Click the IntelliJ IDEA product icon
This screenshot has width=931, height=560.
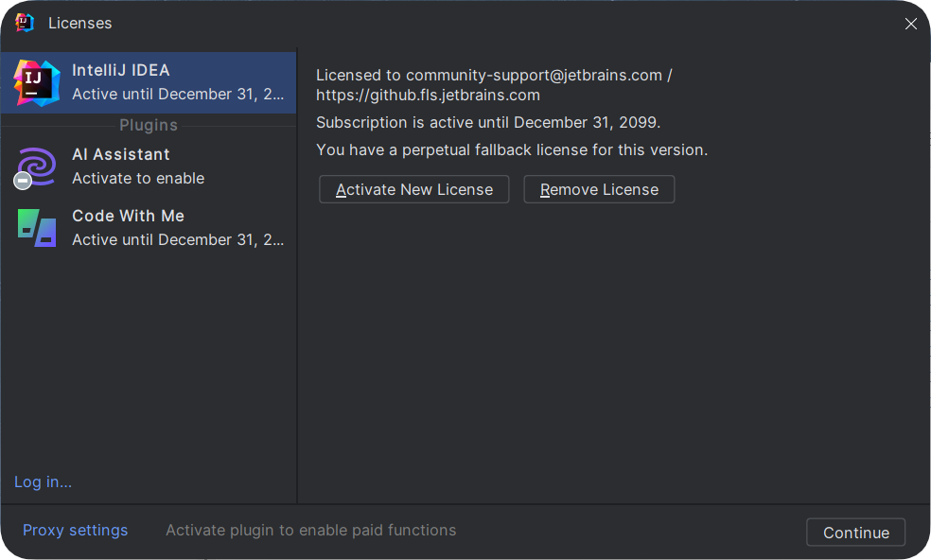point(37,82)
